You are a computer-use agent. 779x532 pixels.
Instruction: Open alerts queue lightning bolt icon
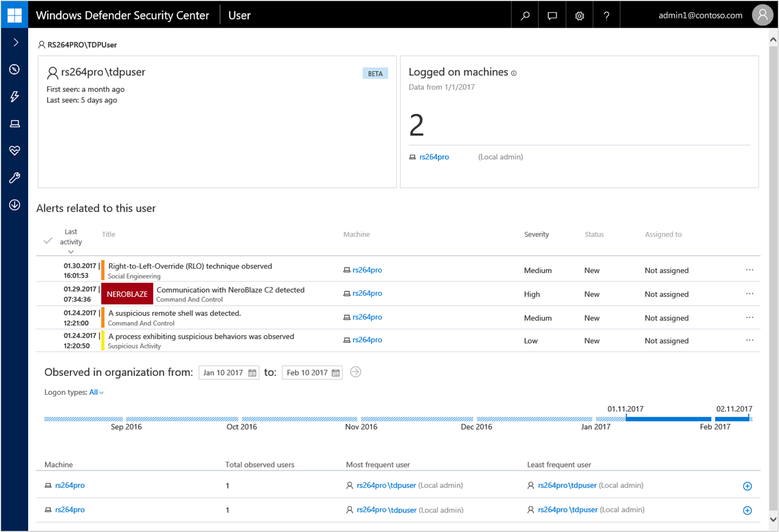15,96
